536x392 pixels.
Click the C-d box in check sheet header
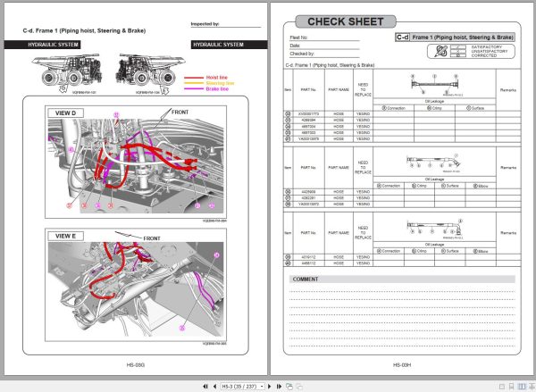click(402, 38)
